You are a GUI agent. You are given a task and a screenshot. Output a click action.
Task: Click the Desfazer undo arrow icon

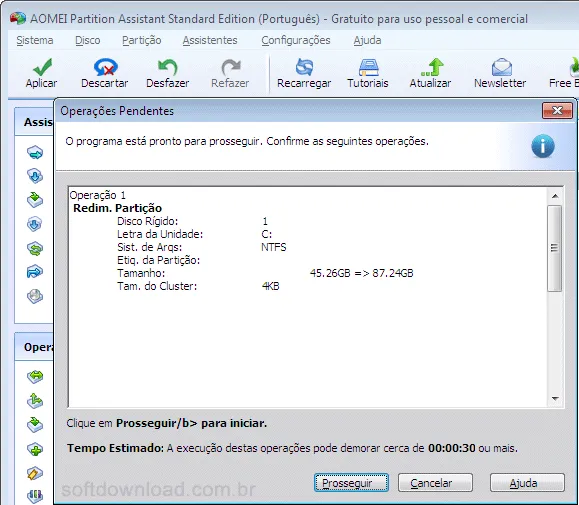coord(168,67)
